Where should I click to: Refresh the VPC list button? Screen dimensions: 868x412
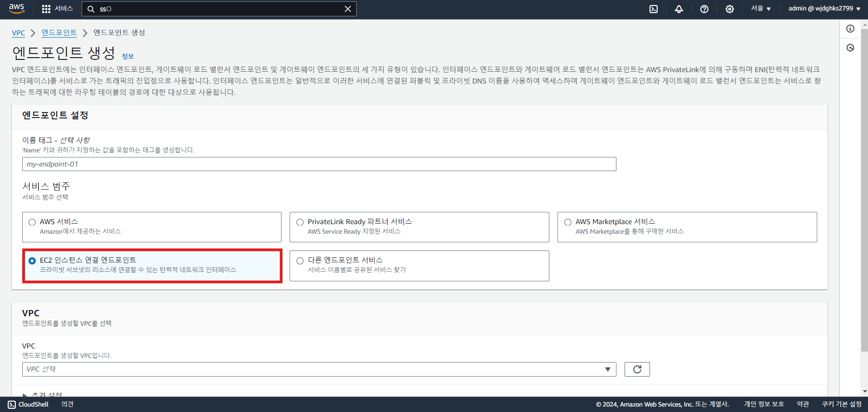(x=637, y=369)
